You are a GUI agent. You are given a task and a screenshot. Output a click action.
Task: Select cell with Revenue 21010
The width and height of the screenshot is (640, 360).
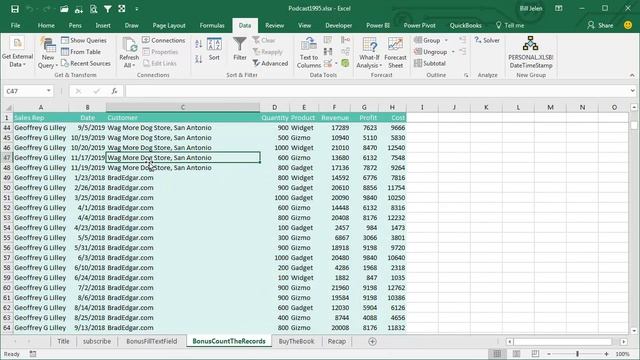pyautogui.click(x=334, y=147)
